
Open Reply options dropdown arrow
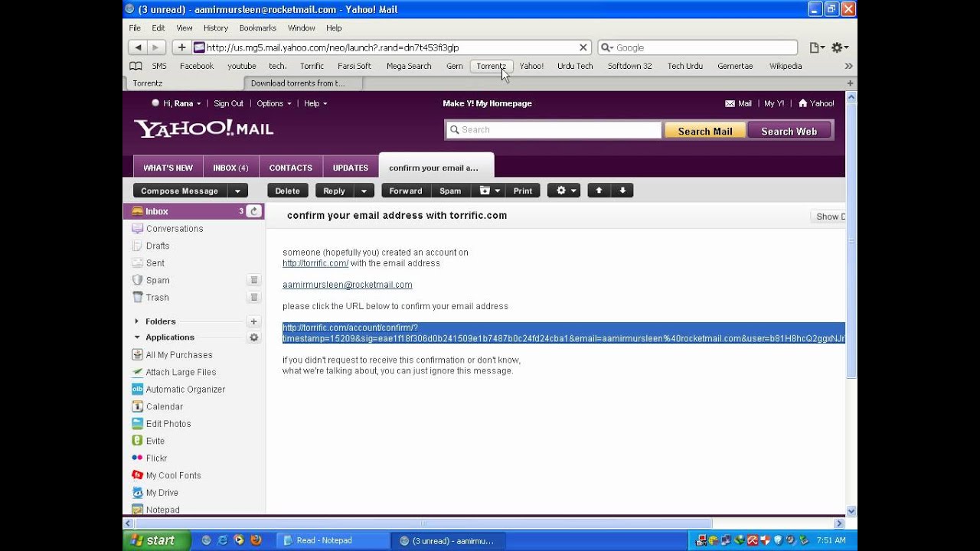[364, 191]
